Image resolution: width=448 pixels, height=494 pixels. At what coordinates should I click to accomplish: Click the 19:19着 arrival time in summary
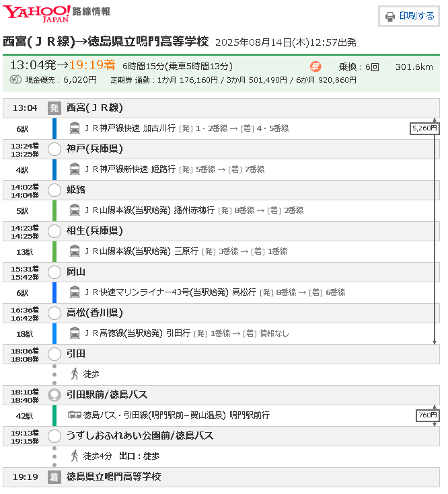(92, 65)
